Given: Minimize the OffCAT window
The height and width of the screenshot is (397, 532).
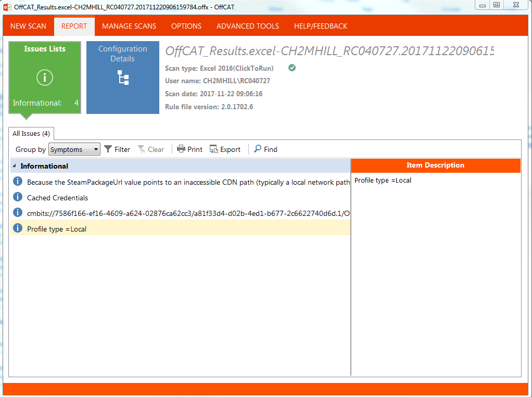Looking at the screenshot, I should (483, 5).
